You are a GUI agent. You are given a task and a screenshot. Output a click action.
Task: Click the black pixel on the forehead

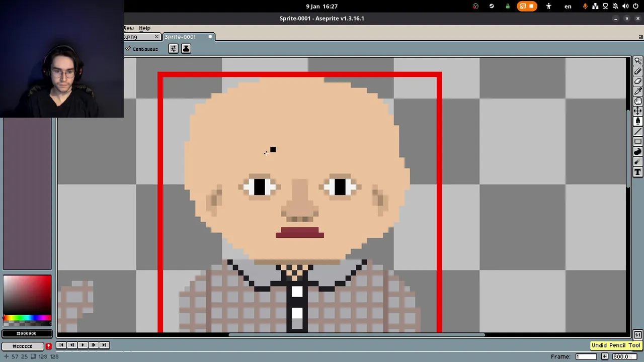[273, 149]
